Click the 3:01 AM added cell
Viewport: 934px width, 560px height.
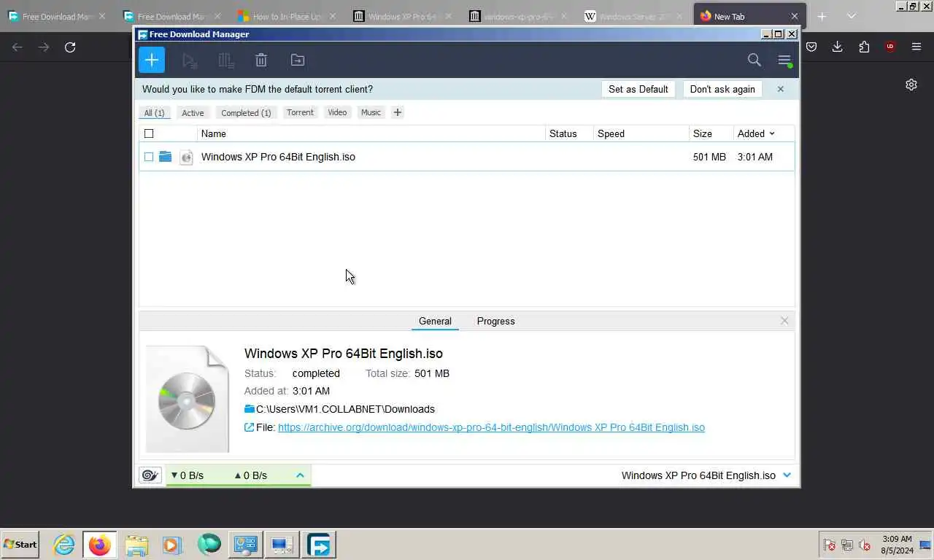coord(755,157)
